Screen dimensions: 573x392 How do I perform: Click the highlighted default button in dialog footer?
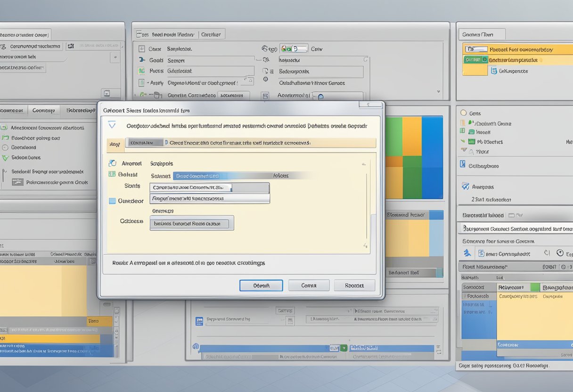tap(261, 286)
